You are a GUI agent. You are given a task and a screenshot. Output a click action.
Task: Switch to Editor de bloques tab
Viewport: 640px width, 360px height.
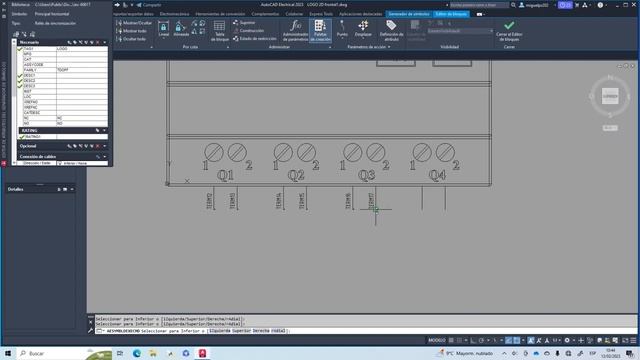coord(451,14)
